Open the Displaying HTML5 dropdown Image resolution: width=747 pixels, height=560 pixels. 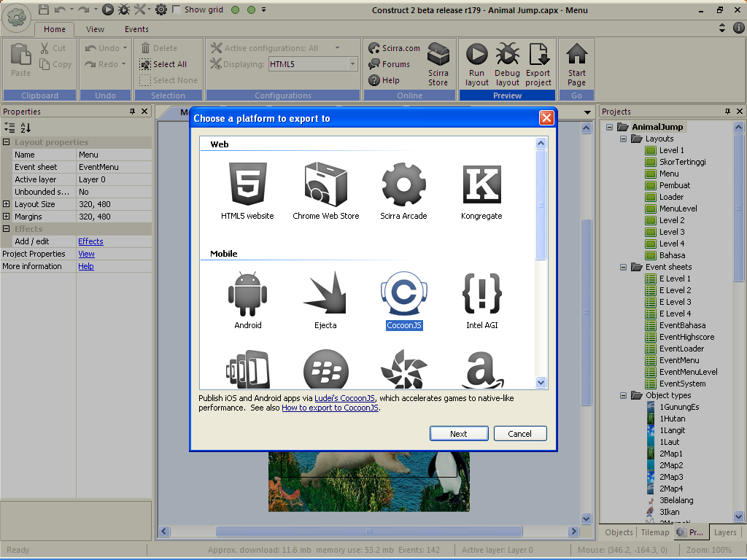(x=352, y=64)
